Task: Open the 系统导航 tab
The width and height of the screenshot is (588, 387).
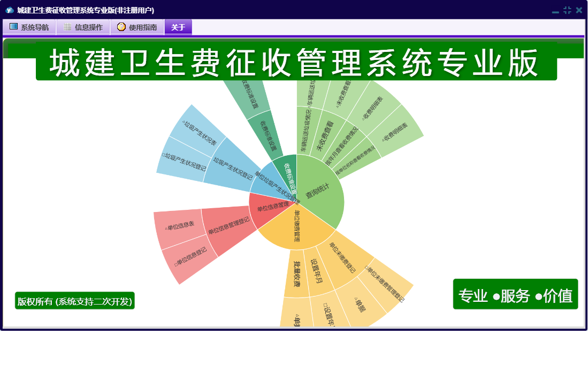Action: coord(29,27)
